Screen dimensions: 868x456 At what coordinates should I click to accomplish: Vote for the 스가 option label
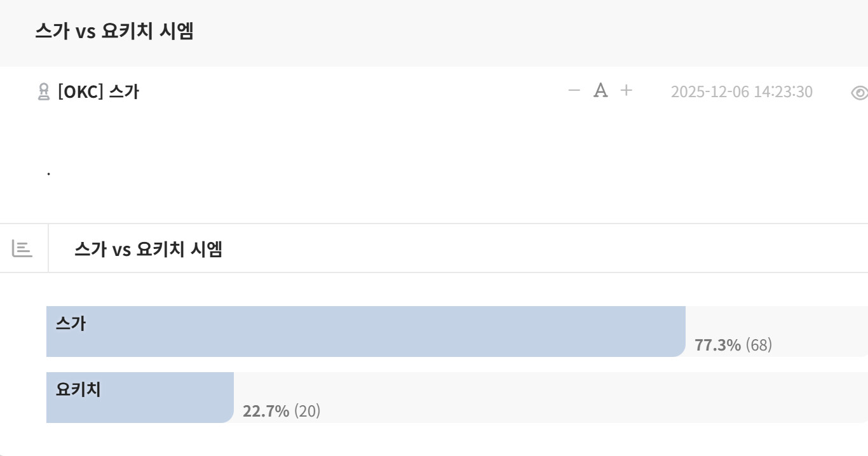click(x=71, y=324)
